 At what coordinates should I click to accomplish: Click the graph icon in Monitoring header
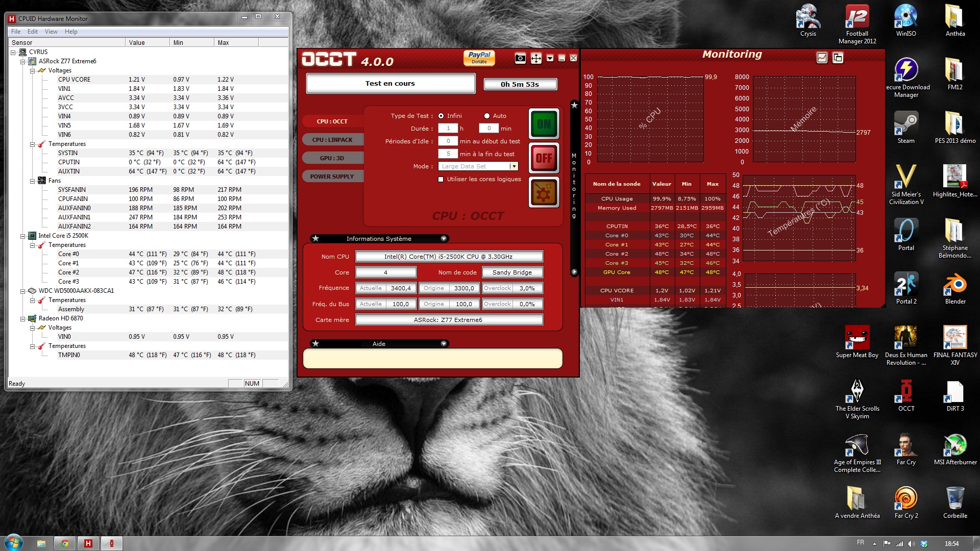pyautogui.click(x=822, y=58)
